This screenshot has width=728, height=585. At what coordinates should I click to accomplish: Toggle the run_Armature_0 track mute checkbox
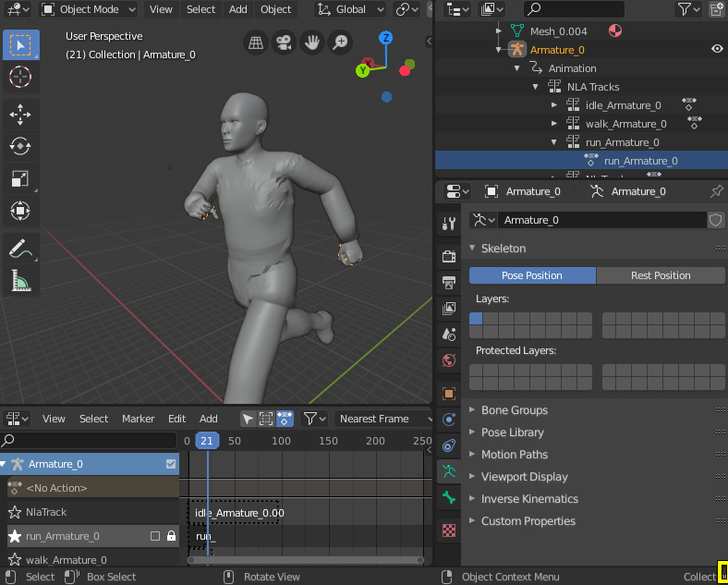(x=155, y=536)
